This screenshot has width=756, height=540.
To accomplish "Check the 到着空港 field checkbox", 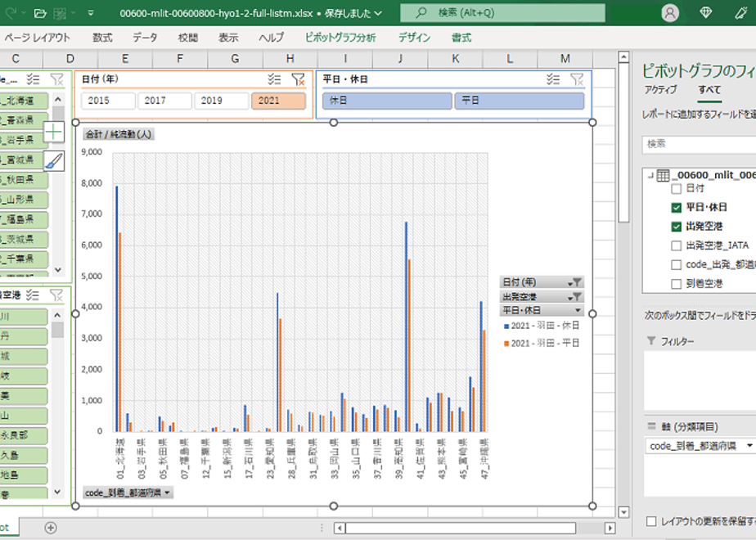I will pos(677,284).
